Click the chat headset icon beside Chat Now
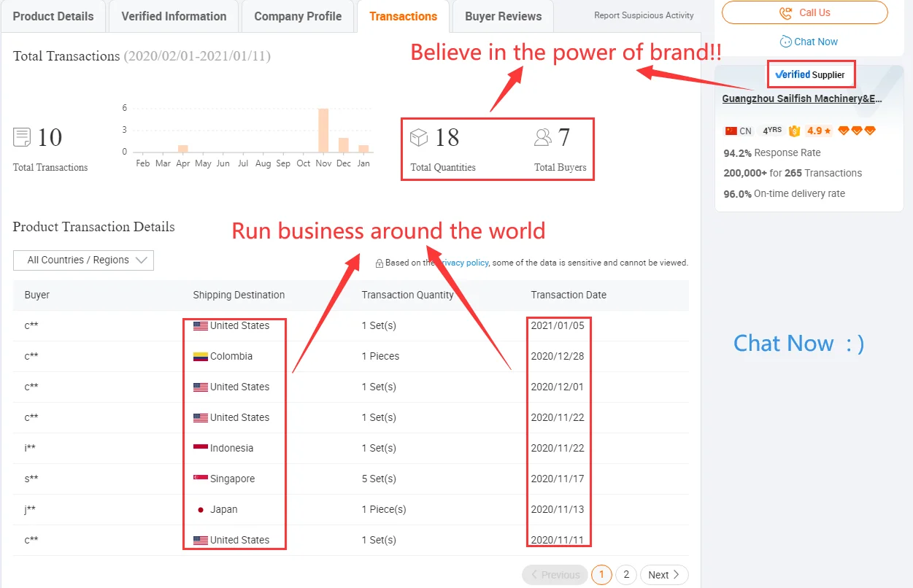Image resolution: width=913 pixels, height=588 pixels. coord(785,42)
